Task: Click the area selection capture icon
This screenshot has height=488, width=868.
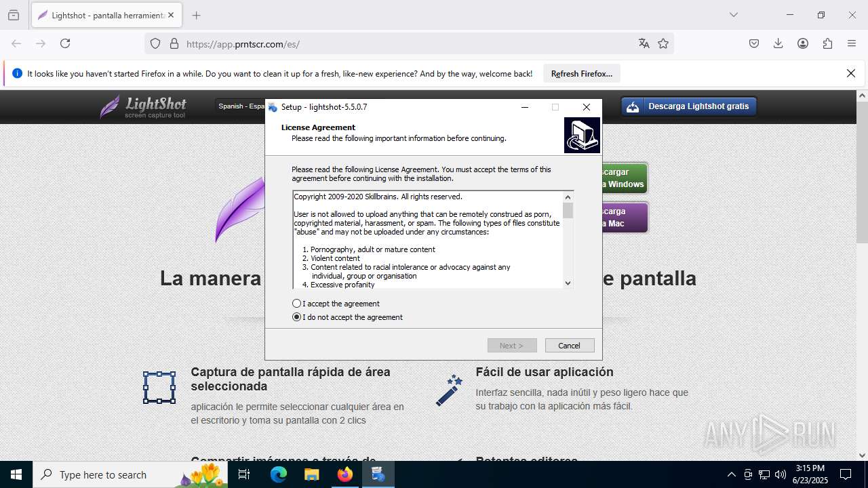Action: click(x=159, y=388)
